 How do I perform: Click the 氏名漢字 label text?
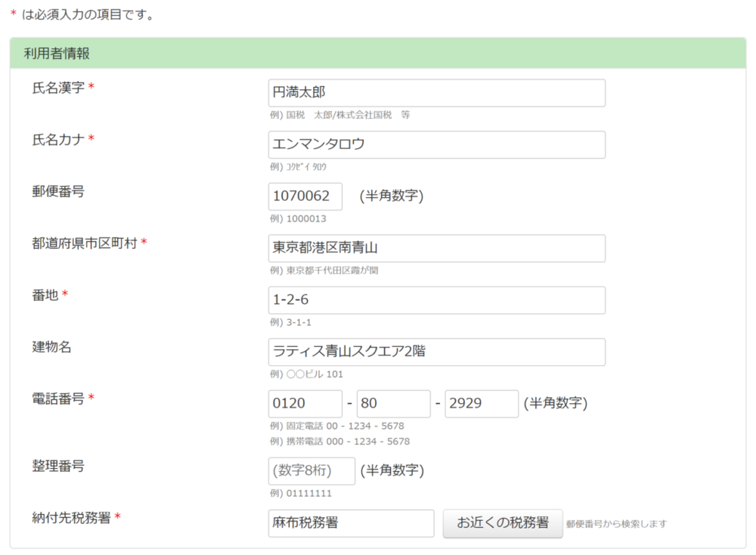coord(58,88)
